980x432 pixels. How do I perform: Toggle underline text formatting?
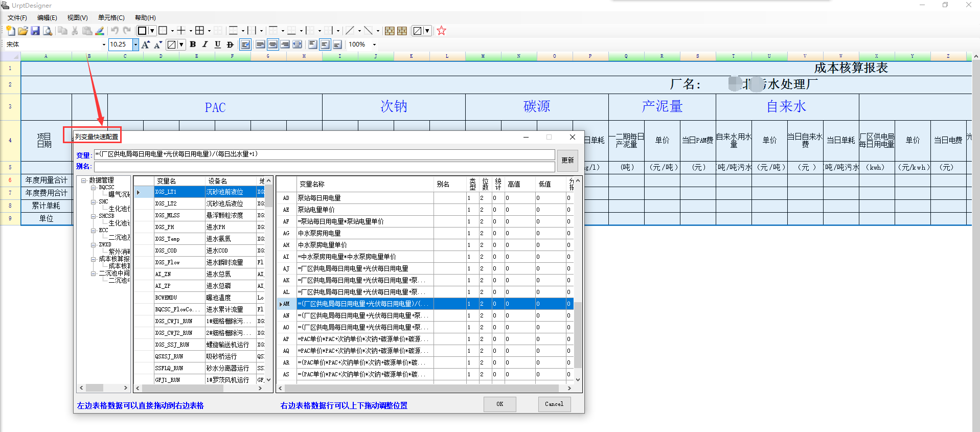(x=217, y=45)
